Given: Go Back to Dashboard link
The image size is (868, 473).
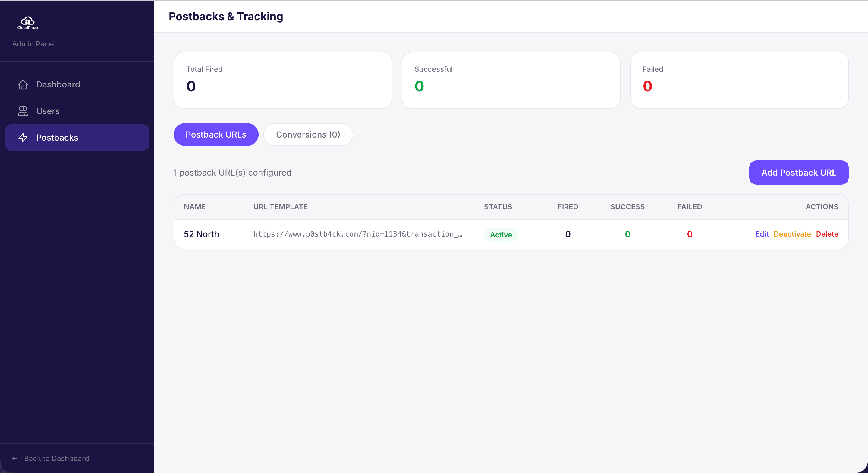Looking at the screenshot, I should (51, 459).
